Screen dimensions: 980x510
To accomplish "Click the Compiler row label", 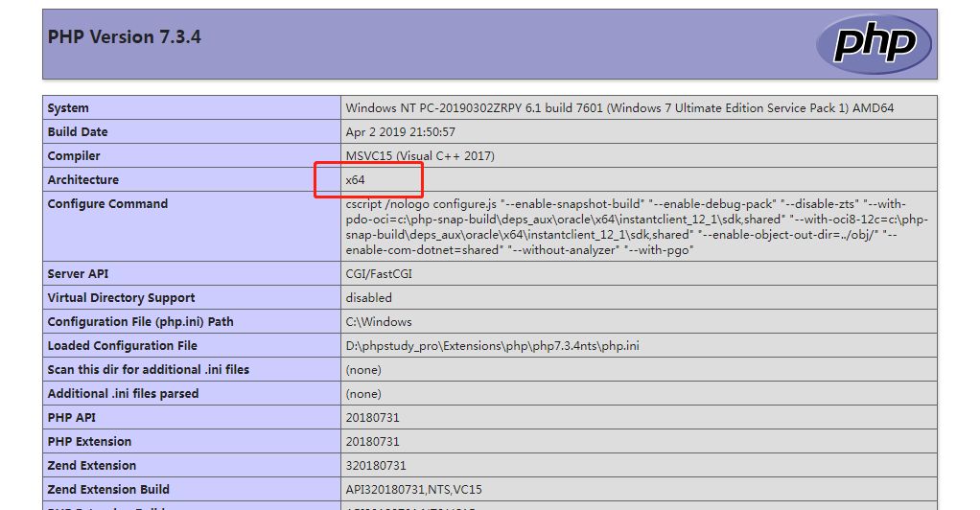I will (x=74, y=156).
